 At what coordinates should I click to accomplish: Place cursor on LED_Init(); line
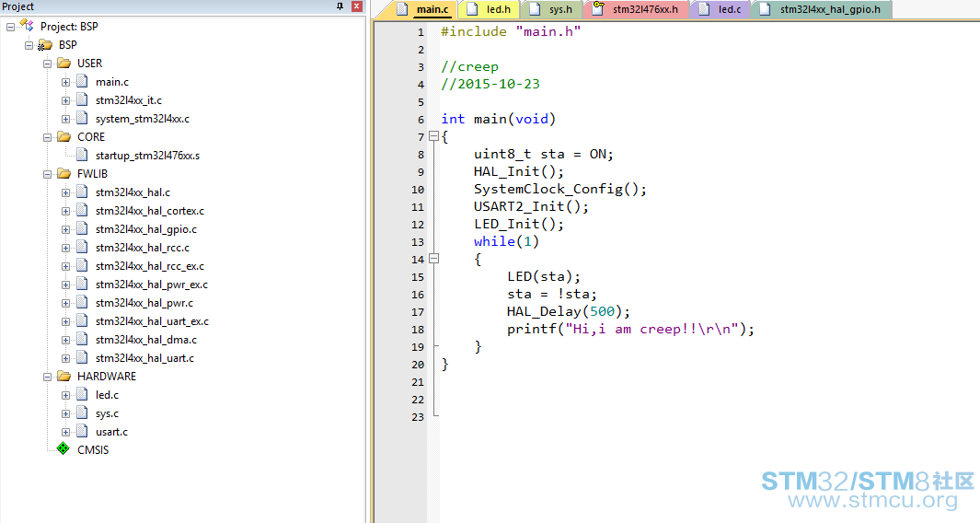519,224
